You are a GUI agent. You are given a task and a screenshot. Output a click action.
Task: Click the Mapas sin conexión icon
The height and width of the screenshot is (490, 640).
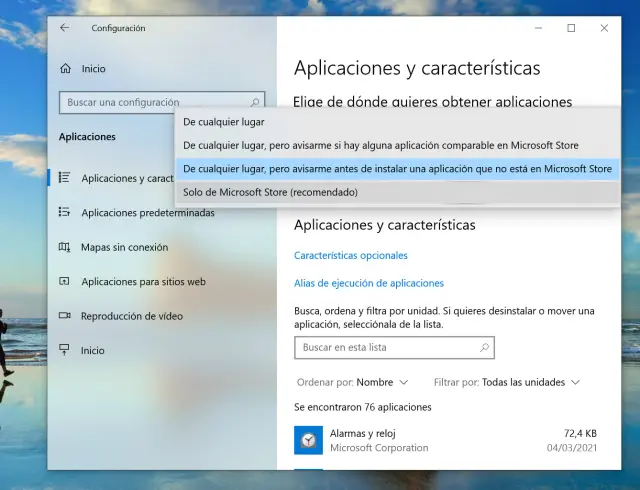click(64, 247)
